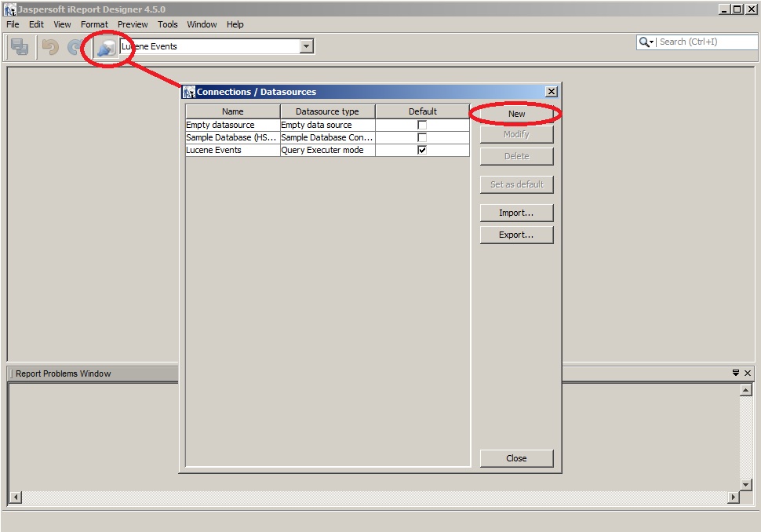Open the datasource selector dropdown in the toolbar
This screenshot has width=761, height=532.
307,46
